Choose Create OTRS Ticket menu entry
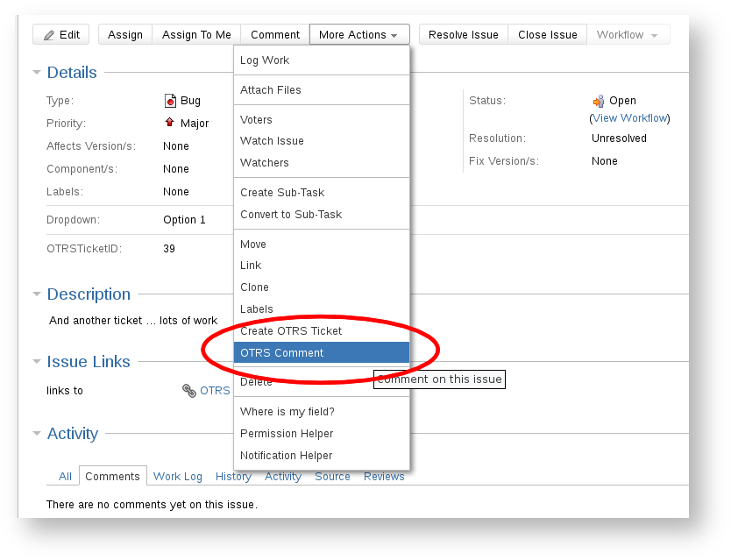The height and width of the screenshot is (560, 731). tap(291, 331)
